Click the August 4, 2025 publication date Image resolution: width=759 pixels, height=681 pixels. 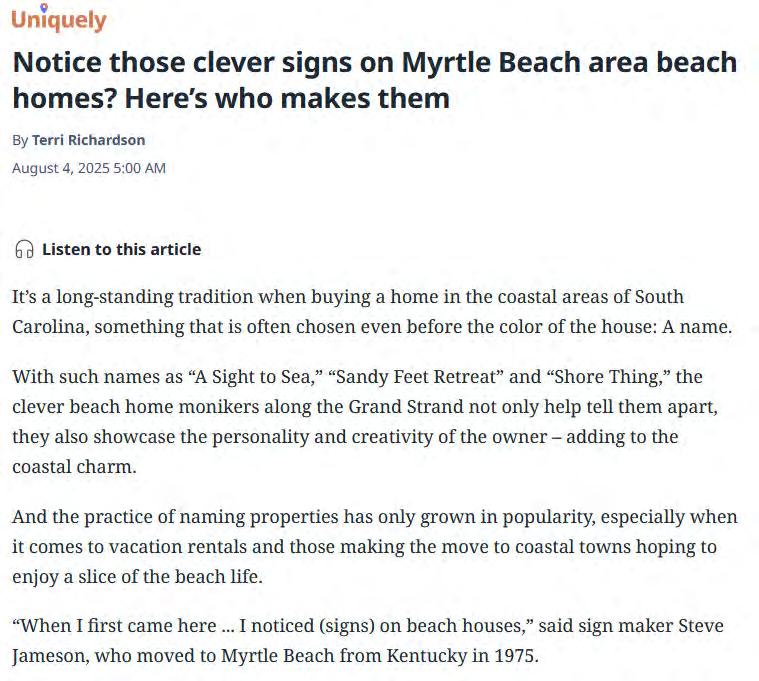point(89,168)
